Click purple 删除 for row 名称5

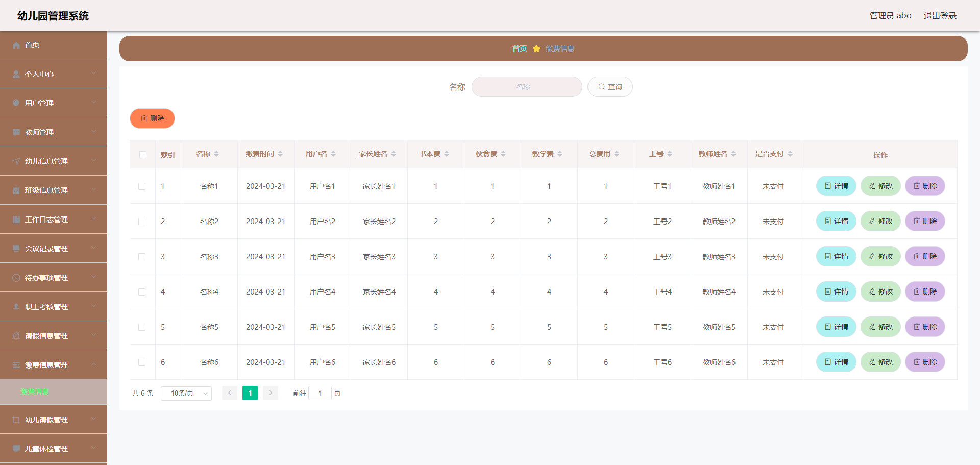(x=925, y=327)
